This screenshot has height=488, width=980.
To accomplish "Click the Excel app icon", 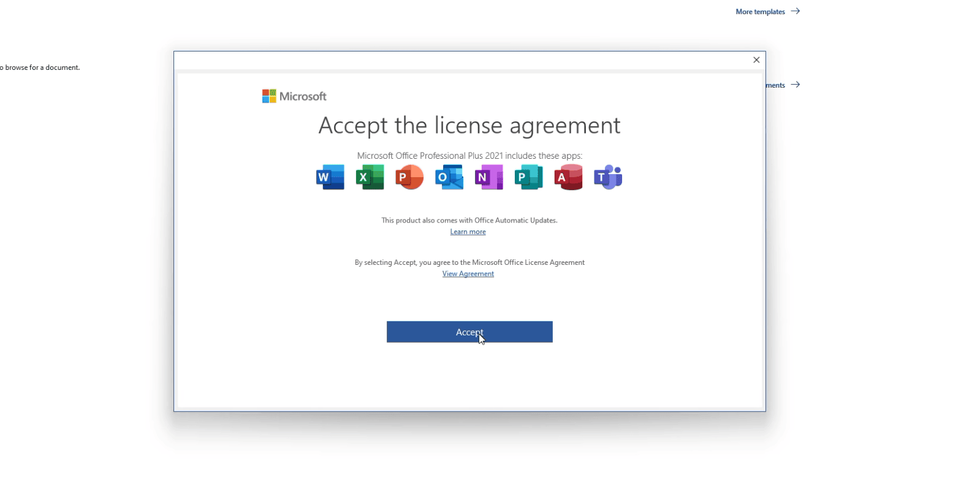I will [370, 177].
